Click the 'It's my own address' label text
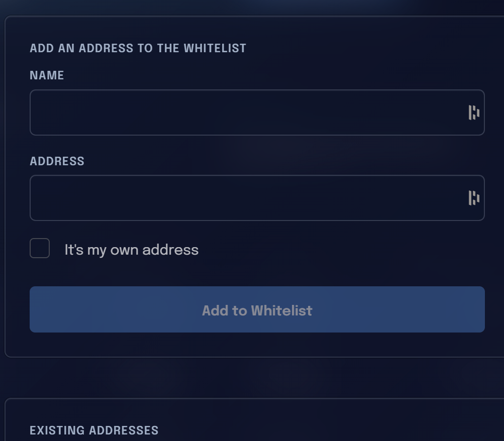The width and height of the screenshot is (504, 441). [132, 250]
